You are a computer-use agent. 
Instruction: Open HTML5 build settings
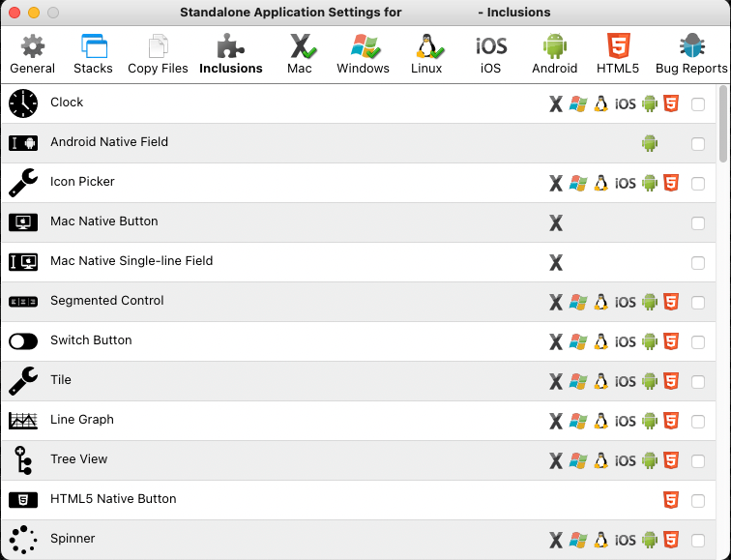coord(618,53)
